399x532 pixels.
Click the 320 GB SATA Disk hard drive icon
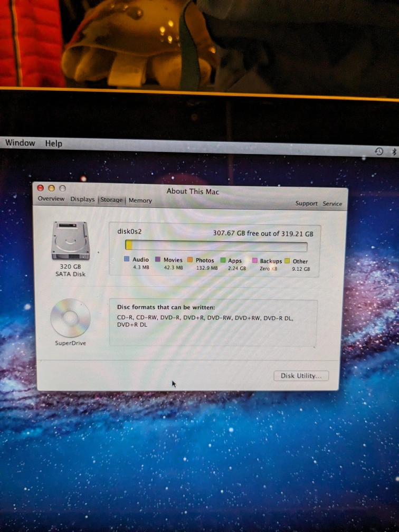point(71,240)
